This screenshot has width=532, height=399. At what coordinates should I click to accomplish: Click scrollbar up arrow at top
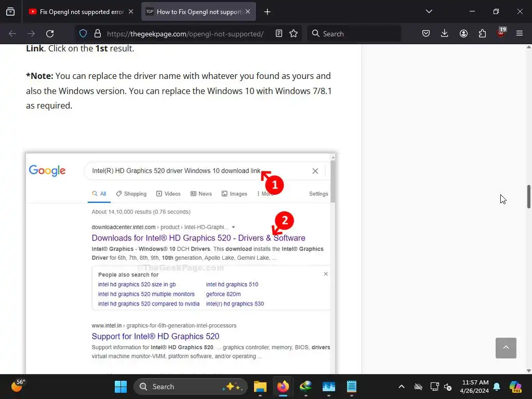[528, 47]
